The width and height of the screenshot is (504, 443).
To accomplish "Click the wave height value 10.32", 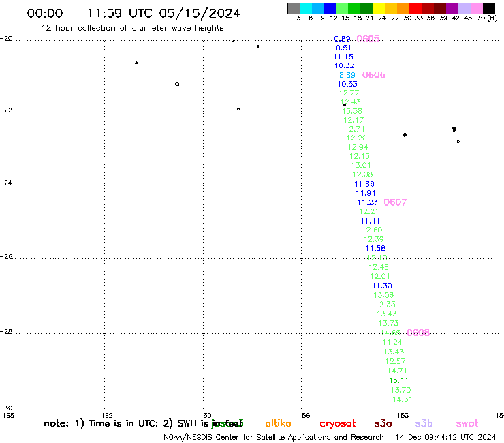I will pyautogui.click(x=345, y=65).
